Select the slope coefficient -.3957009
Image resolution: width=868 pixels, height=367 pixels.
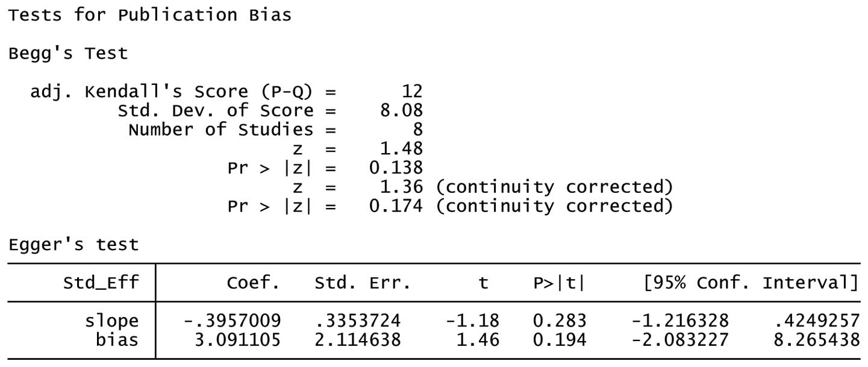click(x=231, y=321)
